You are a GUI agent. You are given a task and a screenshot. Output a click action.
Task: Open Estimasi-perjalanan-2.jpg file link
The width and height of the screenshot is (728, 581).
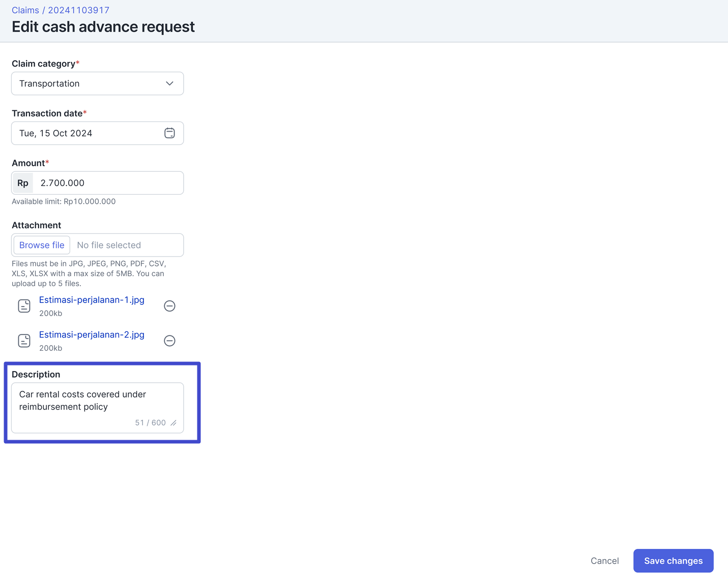[x=92, y=334]
